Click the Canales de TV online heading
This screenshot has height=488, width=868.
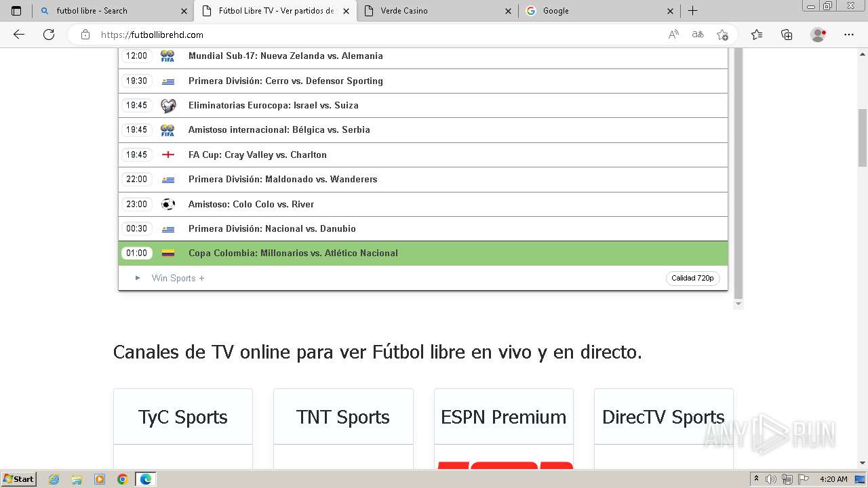point(378,352)
